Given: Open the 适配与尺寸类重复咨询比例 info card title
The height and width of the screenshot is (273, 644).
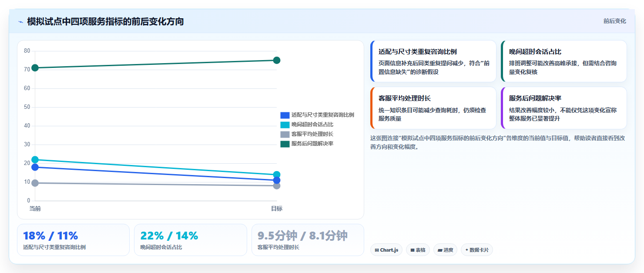Looking at the screenshot, I should 418,51.
